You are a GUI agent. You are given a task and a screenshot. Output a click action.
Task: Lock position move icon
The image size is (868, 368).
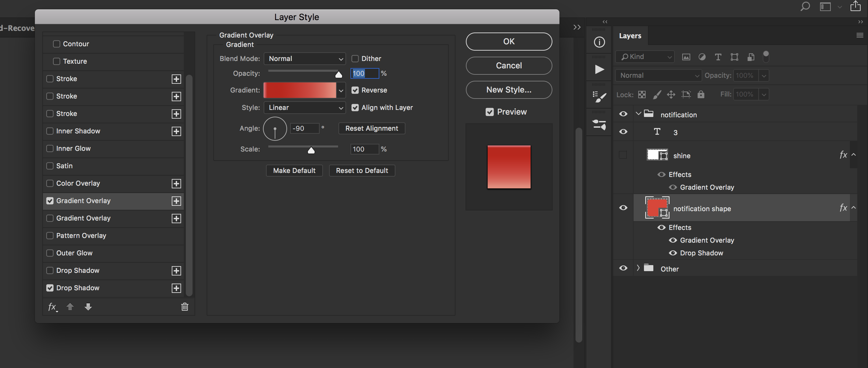pyautogui.click(x=671, y=95)
